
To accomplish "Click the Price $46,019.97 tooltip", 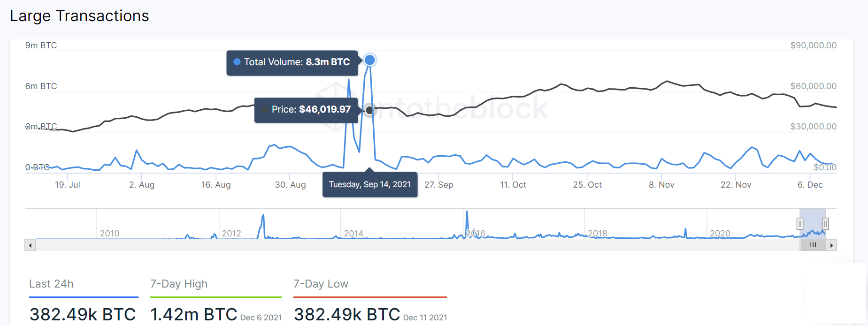I will point(306,110).
